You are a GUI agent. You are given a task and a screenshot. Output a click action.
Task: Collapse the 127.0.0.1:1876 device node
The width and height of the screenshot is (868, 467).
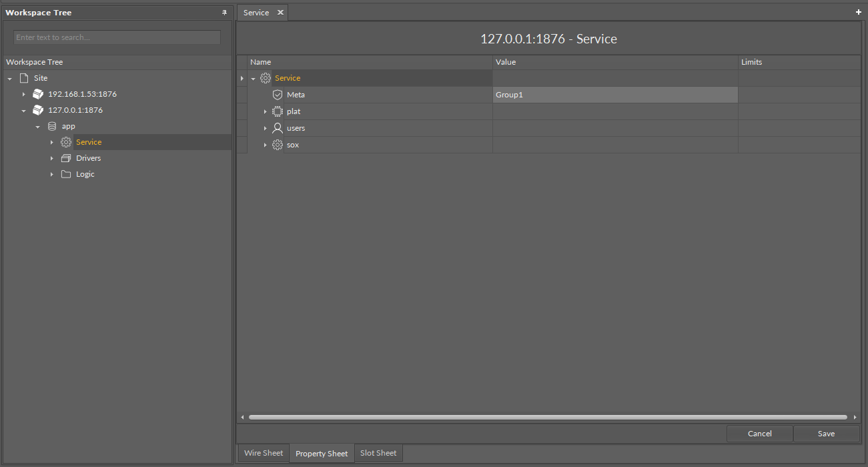tap(24, 110)
